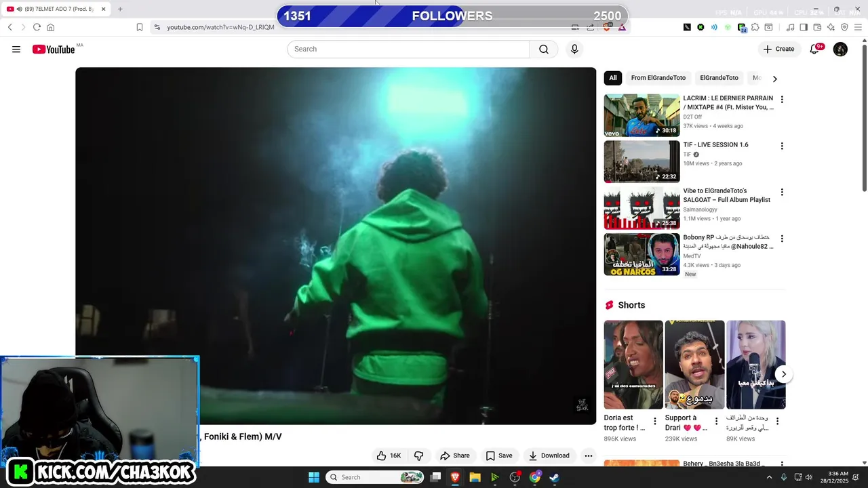Viewport: 868px width, 488px height.
Task: Go back in browser history
Action: point(9,27)
